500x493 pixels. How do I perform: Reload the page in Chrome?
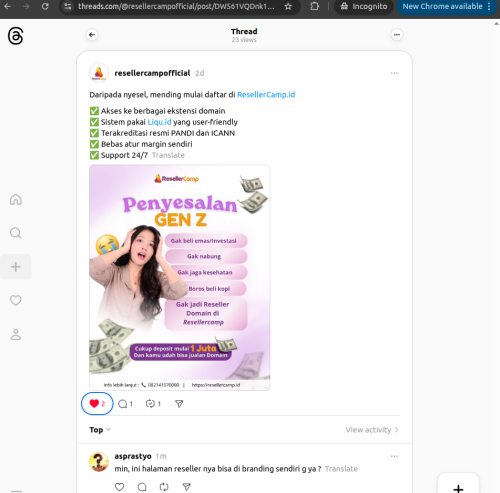coord(45,6)
